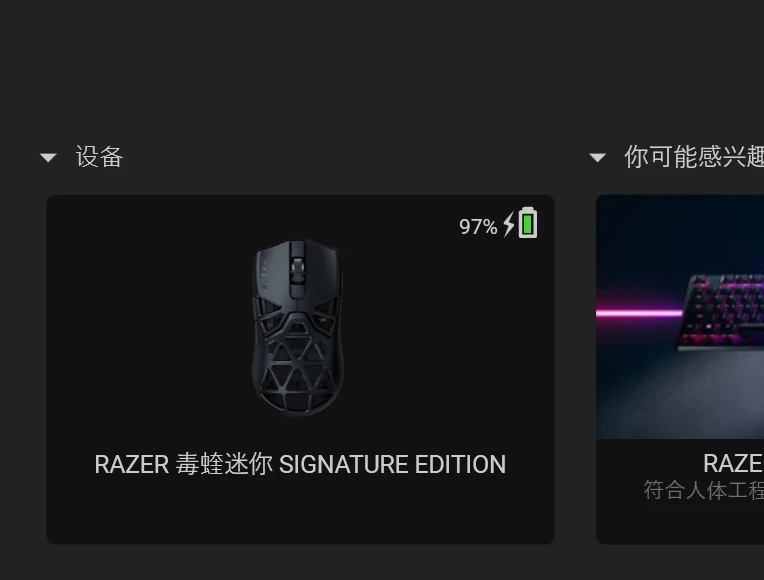This screenshot has height=580, width=764.
Task: Click the green battery level icon
Action: (528, 223)
